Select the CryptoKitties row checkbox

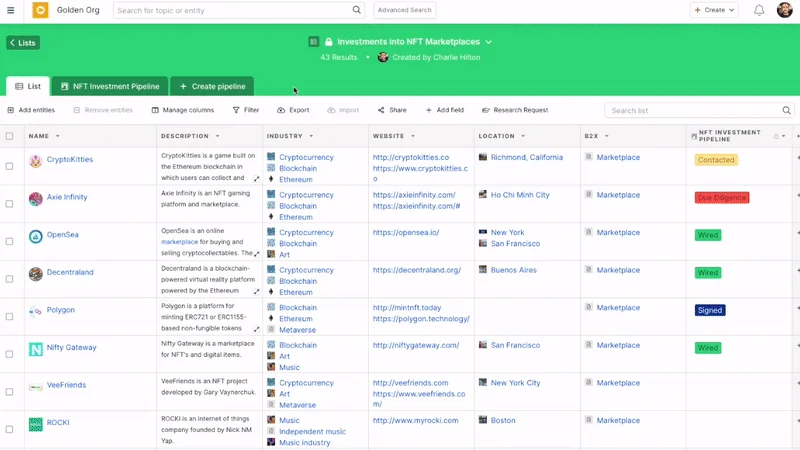10,166
